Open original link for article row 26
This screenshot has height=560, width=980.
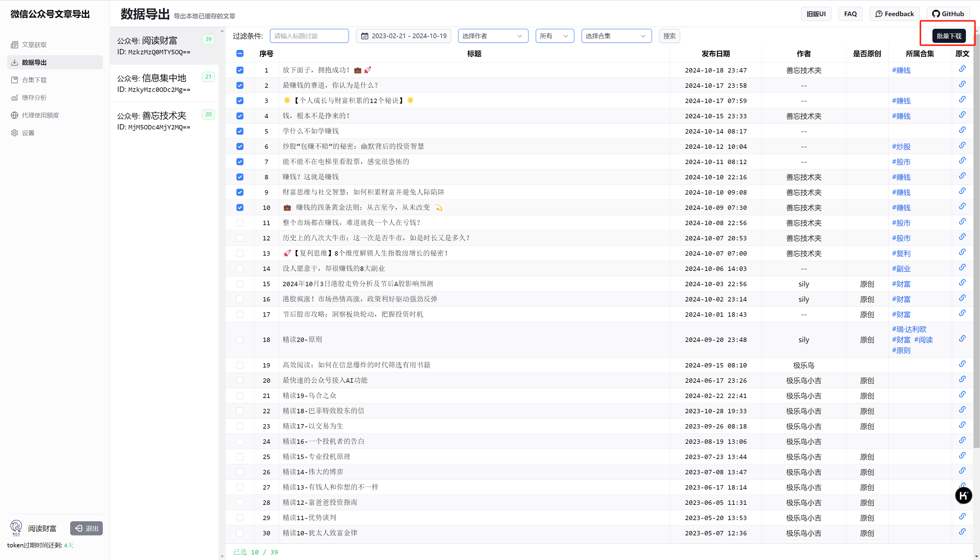962,471
